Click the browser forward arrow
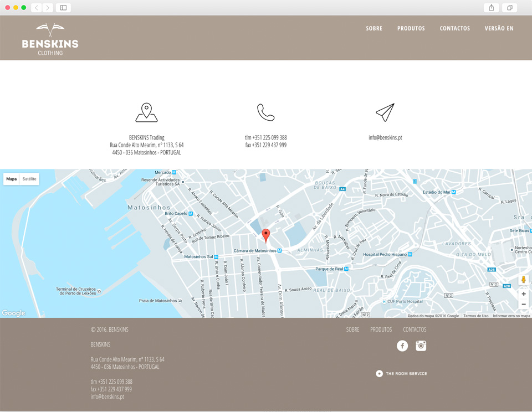Screen dimensions: 532x412 point(48,8)
